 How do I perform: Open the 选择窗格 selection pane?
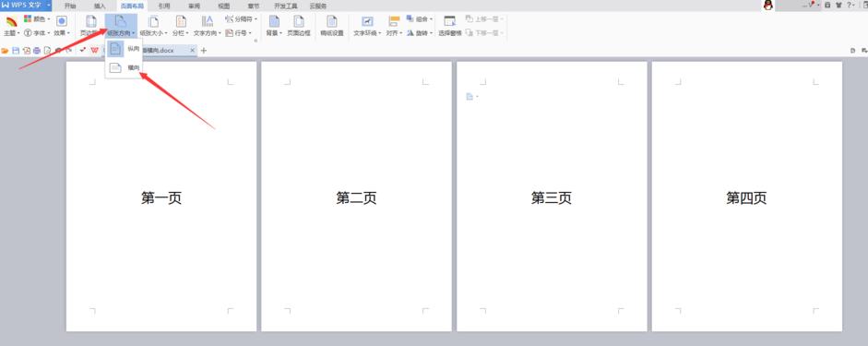coord(450,26)
